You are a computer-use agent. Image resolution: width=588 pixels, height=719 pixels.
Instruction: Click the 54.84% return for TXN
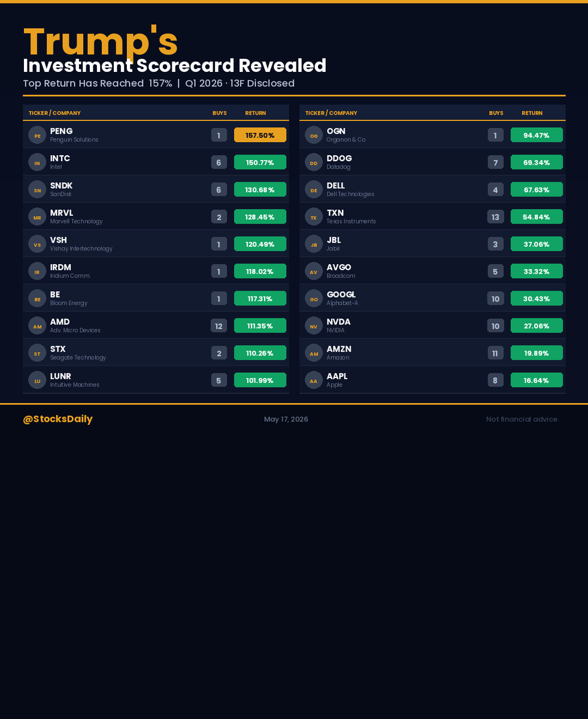(x=537, y=217)
